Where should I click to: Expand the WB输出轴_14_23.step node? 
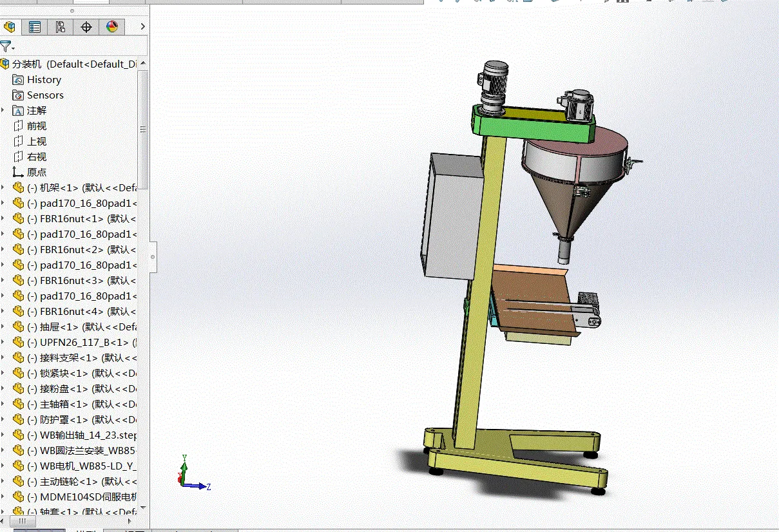[x=3, y=435]
